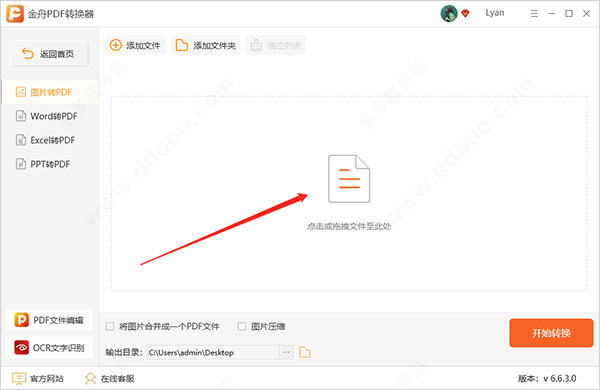Click the browse ellipsis button for output directory
Image resolution: width=600 pixels, height=390 pixels.
pyautogui.click(x=286, y=352)
